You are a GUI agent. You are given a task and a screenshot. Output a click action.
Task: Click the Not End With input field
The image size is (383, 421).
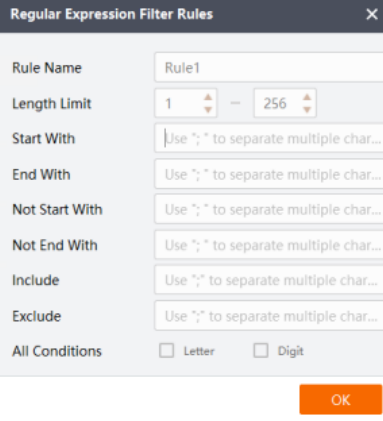[269, 245]
